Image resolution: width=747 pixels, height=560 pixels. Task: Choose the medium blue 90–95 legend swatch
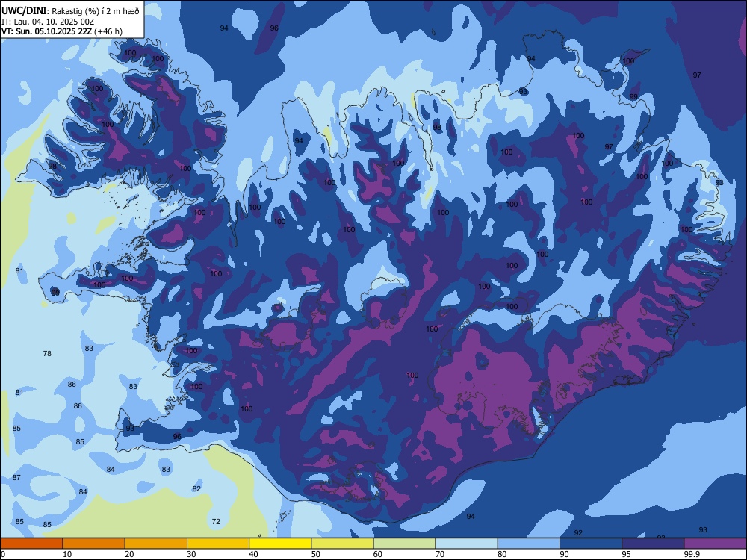pyautogui.click(x=591, y=544)
